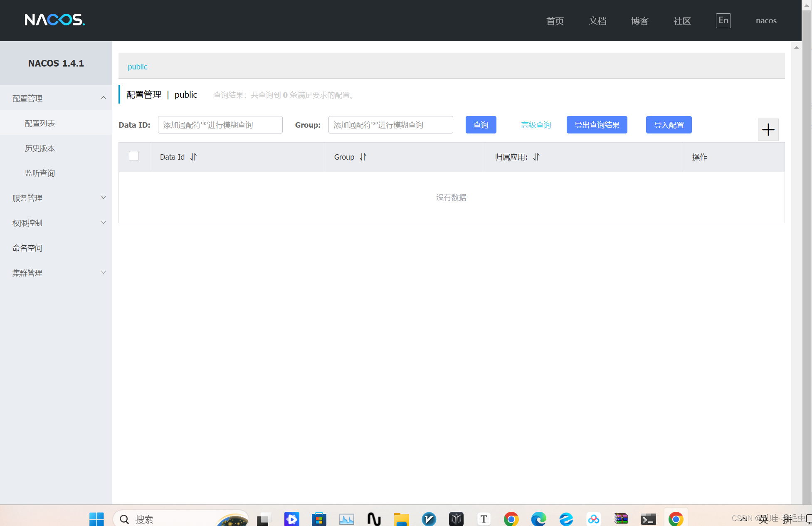Open the nacos user dropdown
Screen dimensions: 812x526
pos(766,21)
